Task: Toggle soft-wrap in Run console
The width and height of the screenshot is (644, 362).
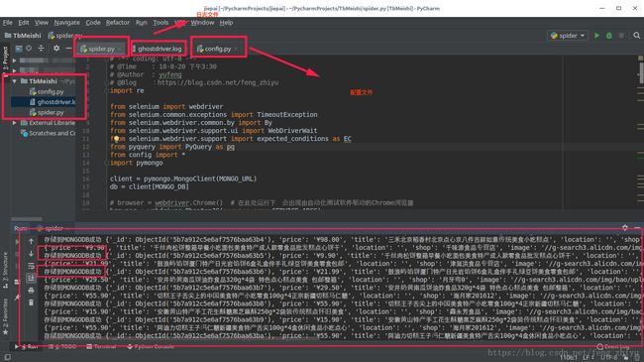Action: [x=32, y=266]
